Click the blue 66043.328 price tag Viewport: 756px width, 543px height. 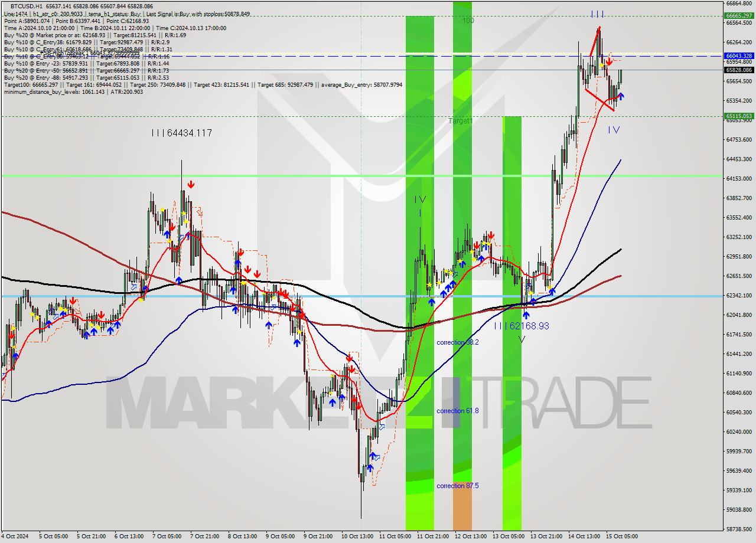tap(739, 55)
